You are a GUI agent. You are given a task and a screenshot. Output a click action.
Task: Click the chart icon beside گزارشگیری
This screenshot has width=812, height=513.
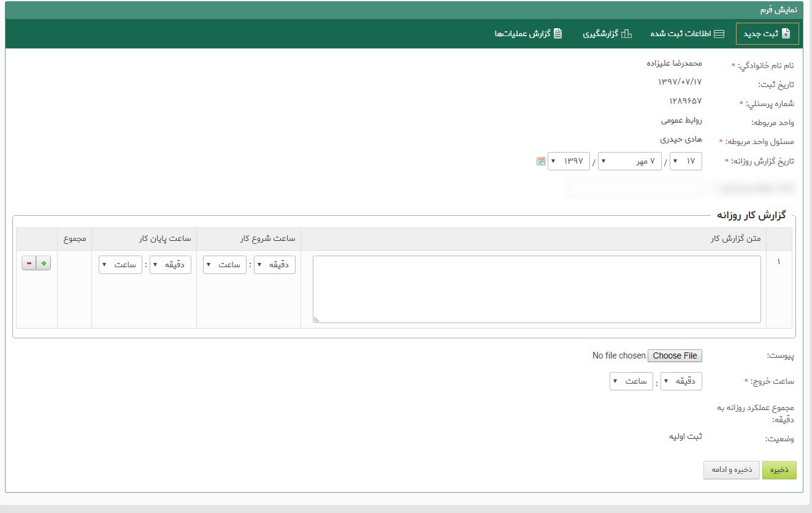[627, 34]
